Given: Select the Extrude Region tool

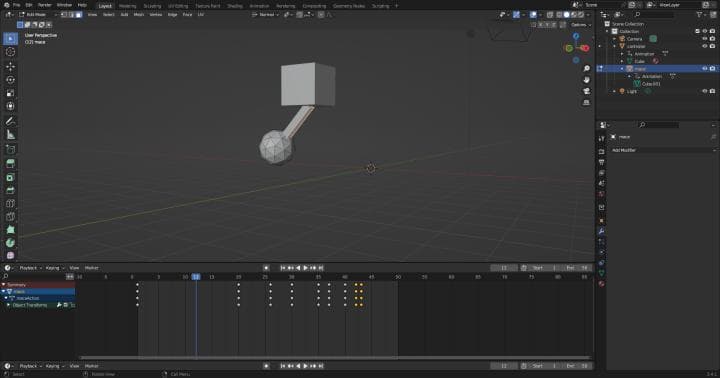Looking at the screenshot, I should click(x=10, y=164).
